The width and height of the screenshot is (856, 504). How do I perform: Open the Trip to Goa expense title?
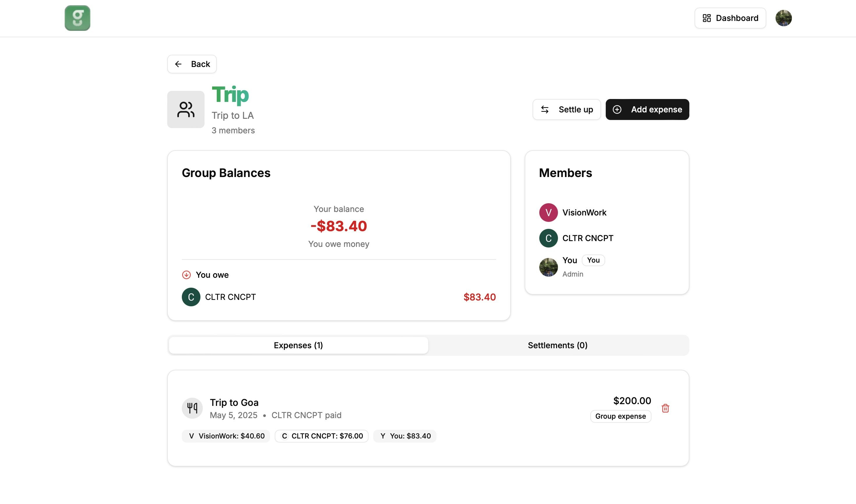coord(234,402)
